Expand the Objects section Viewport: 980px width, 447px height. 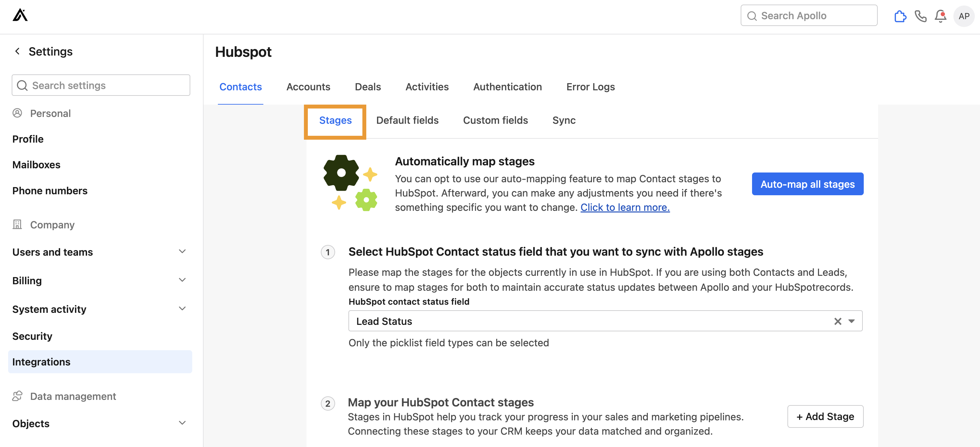182,423
